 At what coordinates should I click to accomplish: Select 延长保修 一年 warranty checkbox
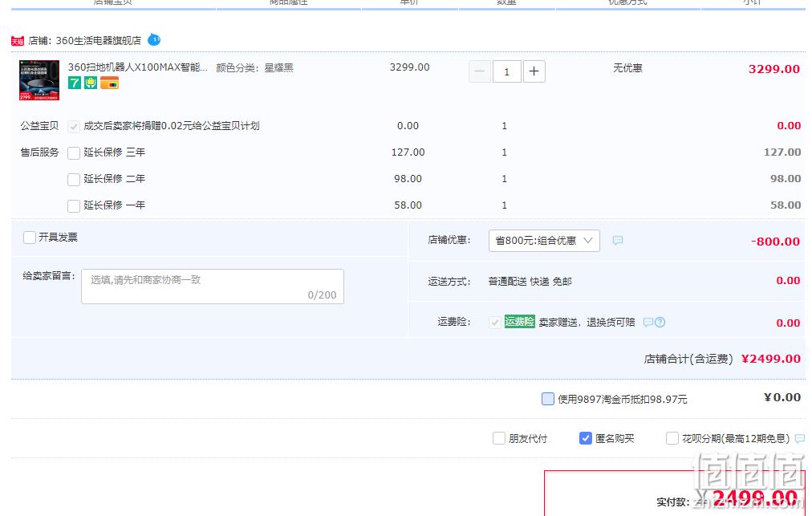pos(74,205)
